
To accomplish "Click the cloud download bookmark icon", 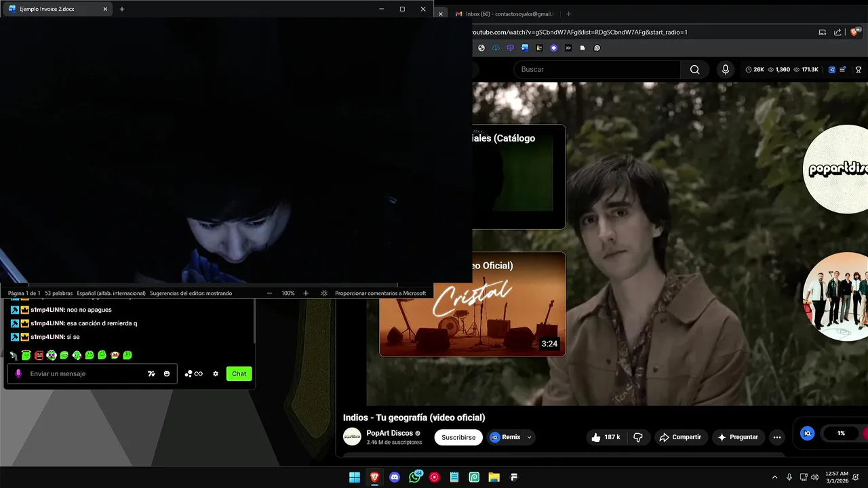I will [496, 48].
